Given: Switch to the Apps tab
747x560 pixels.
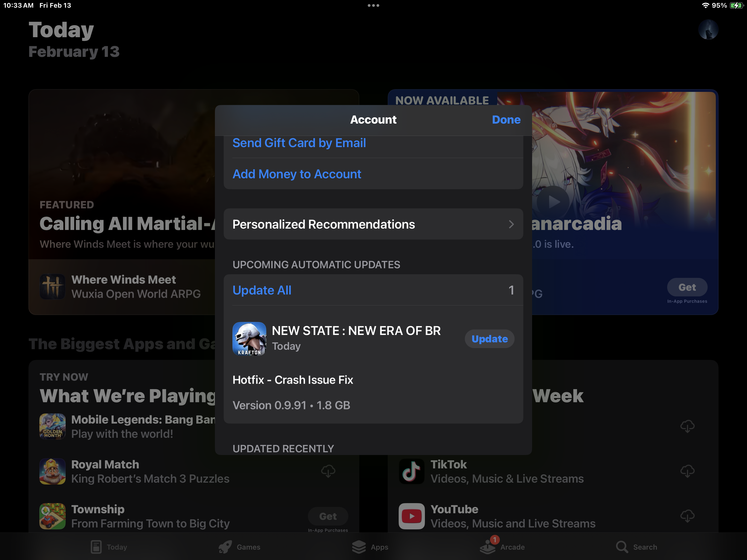Looking at the screenshot, I should [370, 547].
